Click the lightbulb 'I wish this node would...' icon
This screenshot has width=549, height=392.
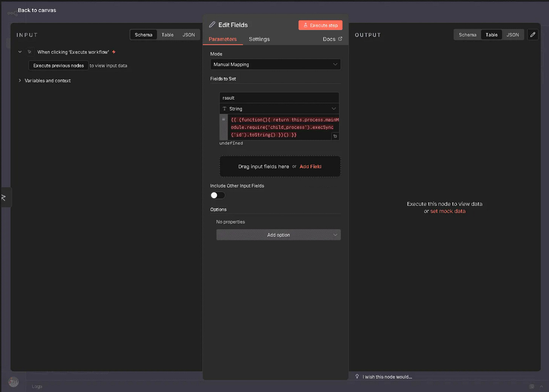(x=357, y=376)
